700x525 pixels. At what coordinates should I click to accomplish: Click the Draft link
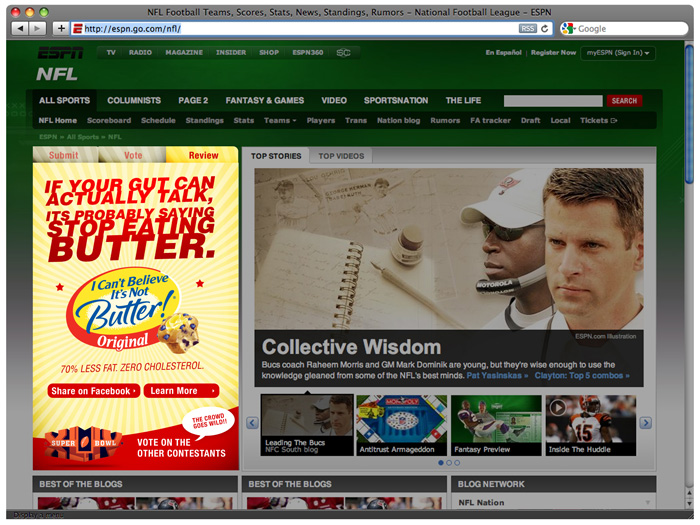pos(530,121)
